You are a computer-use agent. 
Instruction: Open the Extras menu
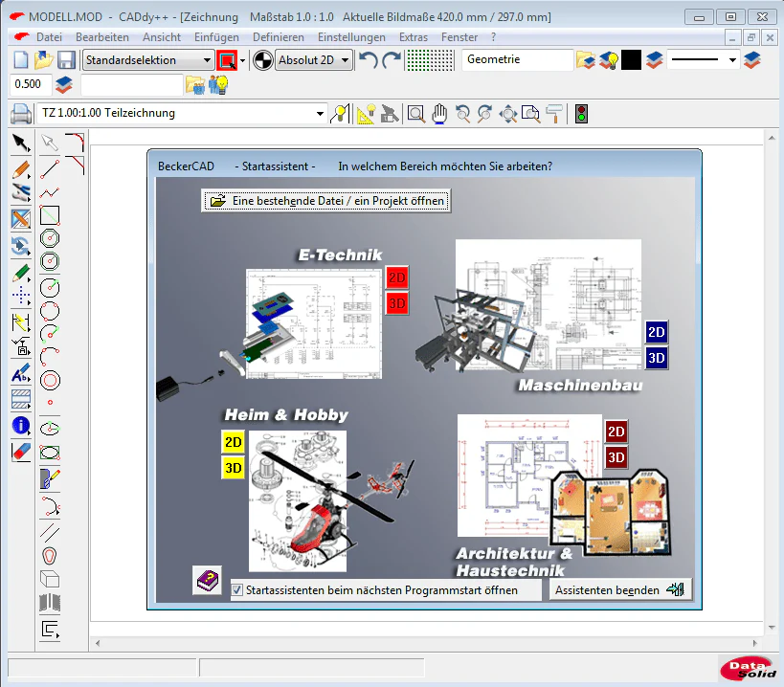click(413, 37)
